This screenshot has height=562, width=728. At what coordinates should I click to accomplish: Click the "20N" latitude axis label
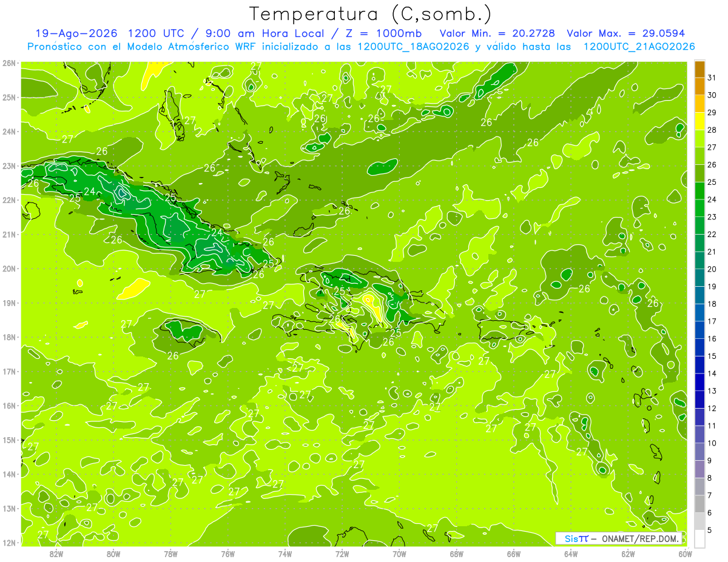click(x=9, y=269)
